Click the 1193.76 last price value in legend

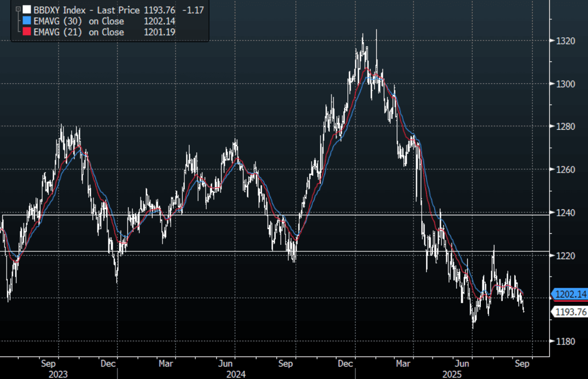point(158,10)
